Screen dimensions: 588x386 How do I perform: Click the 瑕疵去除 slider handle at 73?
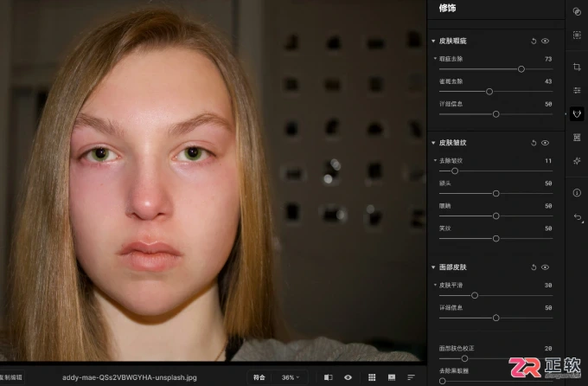(521, 69)
